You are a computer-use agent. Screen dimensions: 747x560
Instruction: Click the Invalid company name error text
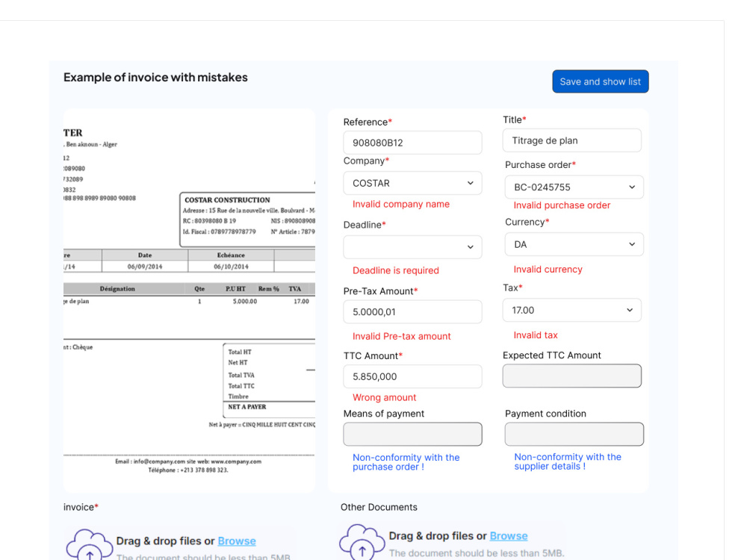(400, 204)
